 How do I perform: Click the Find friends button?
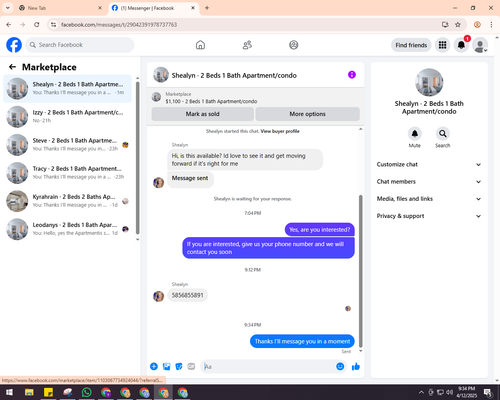411,45
